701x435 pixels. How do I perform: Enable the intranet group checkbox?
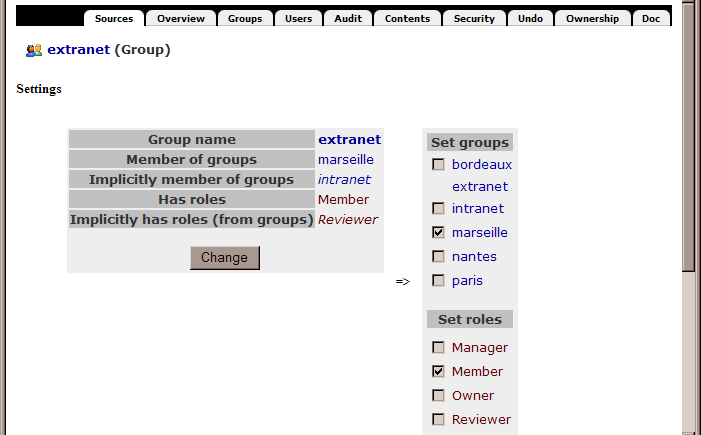coord(438,209)
